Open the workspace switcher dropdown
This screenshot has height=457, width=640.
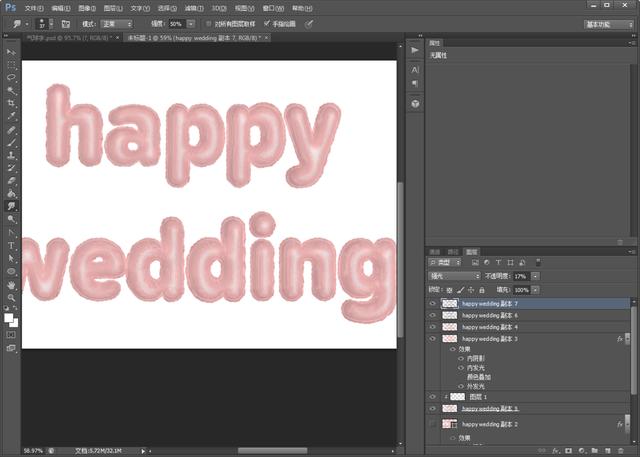pos(608,25)
